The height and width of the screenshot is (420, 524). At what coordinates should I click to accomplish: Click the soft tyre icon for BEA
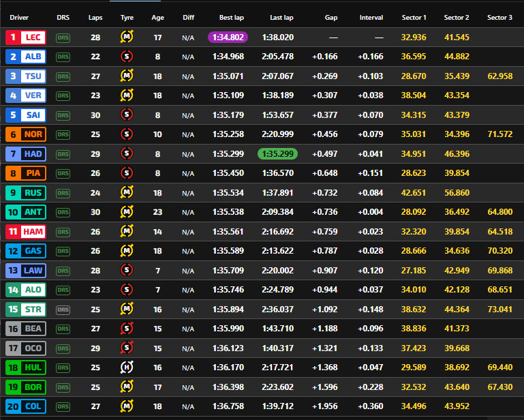[x=127, y=329]
